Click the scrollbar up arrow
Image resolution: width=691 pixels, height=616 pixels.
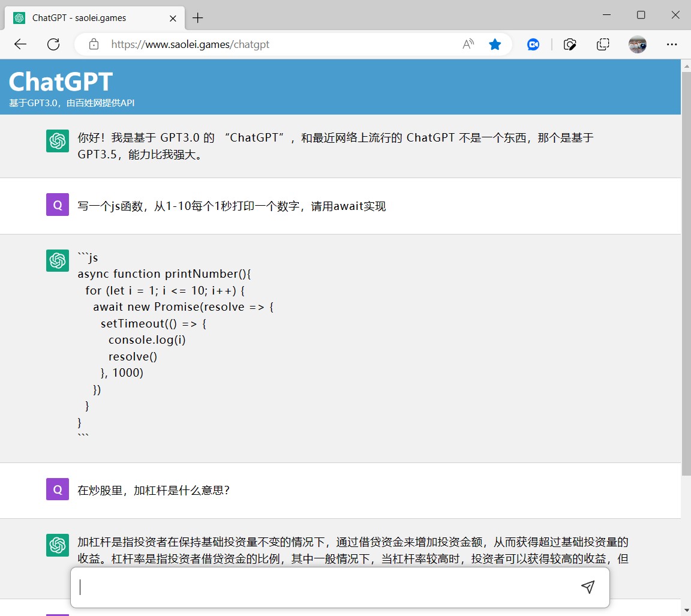click(x=686, y=65)
